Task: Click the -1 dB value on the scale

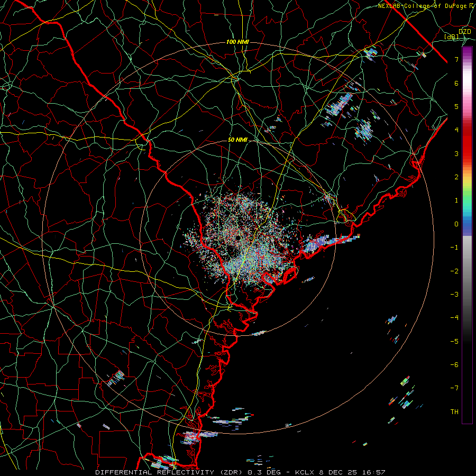Action: point(454,248)
